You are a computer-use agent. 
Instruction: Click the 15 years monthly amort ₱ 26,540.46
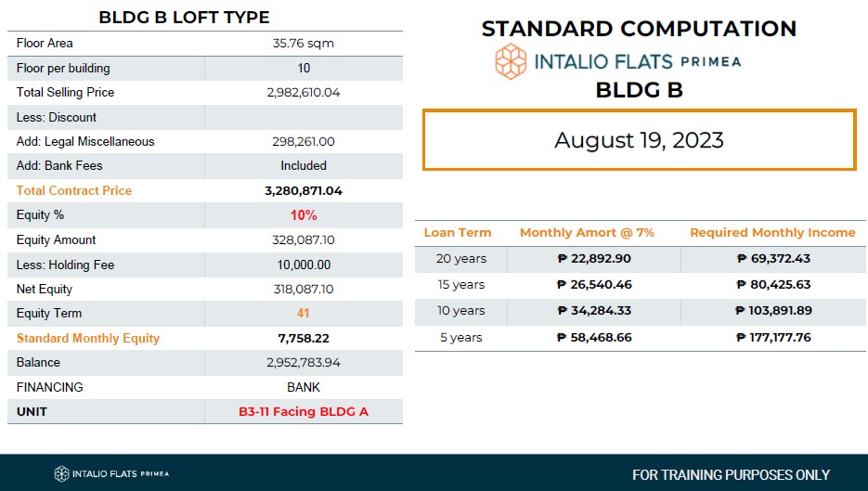(594, 285)
